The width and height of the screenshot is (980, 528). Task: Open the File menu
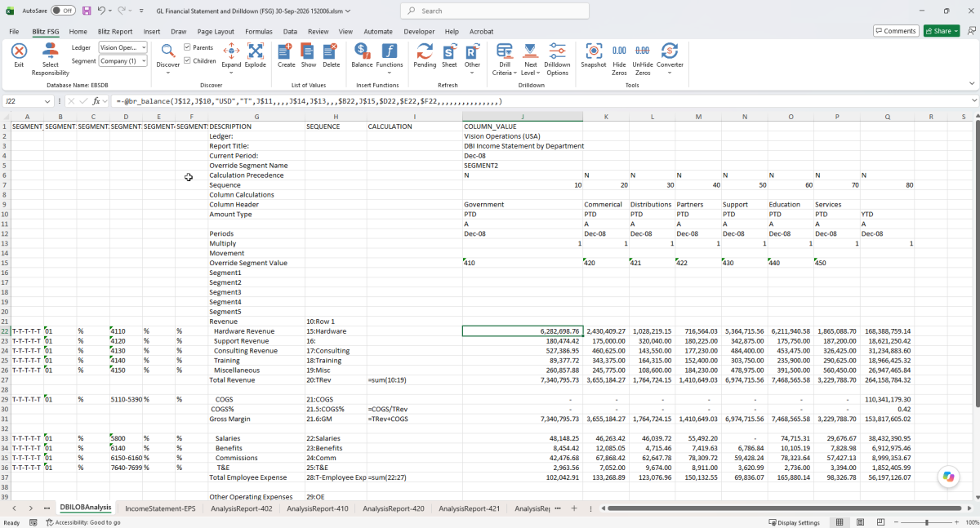pyautogui.click(x=15, y=31)
